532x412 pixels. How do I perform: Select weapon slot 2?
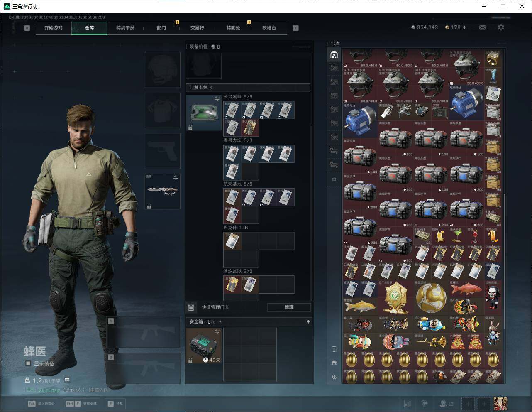tap(143, 368)
